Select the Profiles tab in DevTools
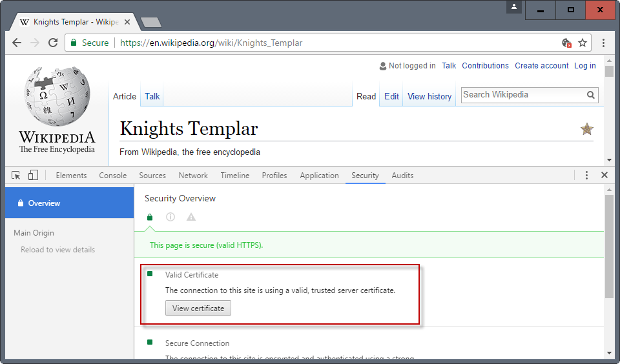This screenshot has height=364, width=620. click(x=274, y=176)
